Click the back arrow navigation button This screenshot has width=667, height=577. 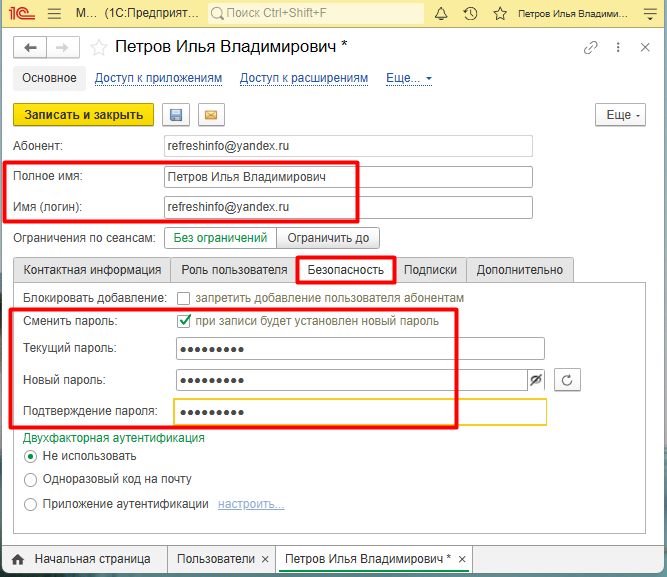[x=29, y=48]
